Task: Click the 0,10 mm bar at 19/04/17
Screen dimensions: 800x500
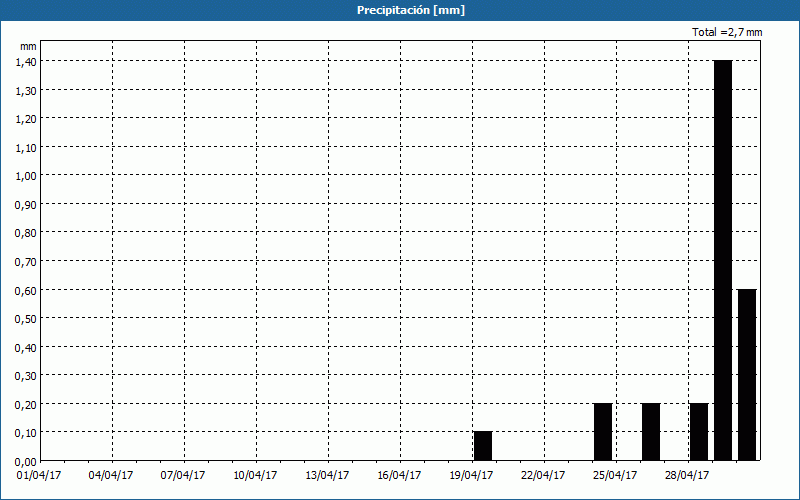Action: point(483,446)
